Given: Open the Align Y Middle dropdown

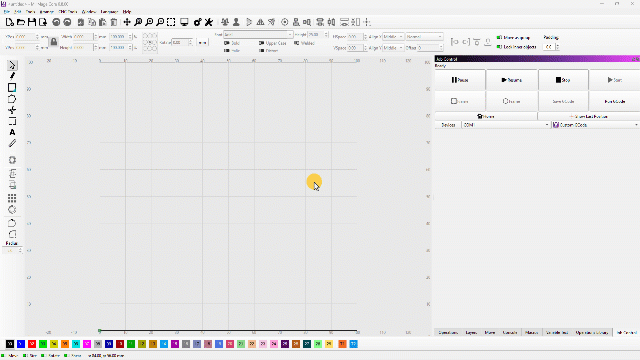Looking at the screenshot, I should tap(393, 48).
